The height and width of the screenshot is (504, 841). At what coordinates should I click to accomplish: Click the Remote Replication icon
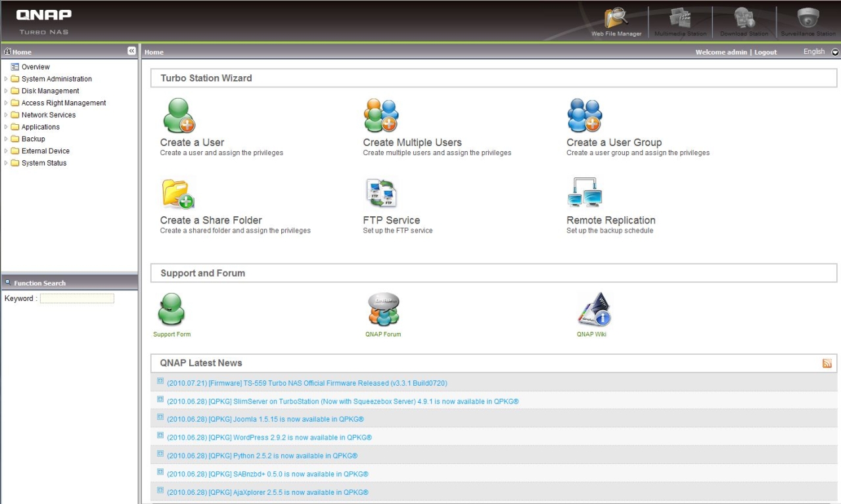coord(585,193)
